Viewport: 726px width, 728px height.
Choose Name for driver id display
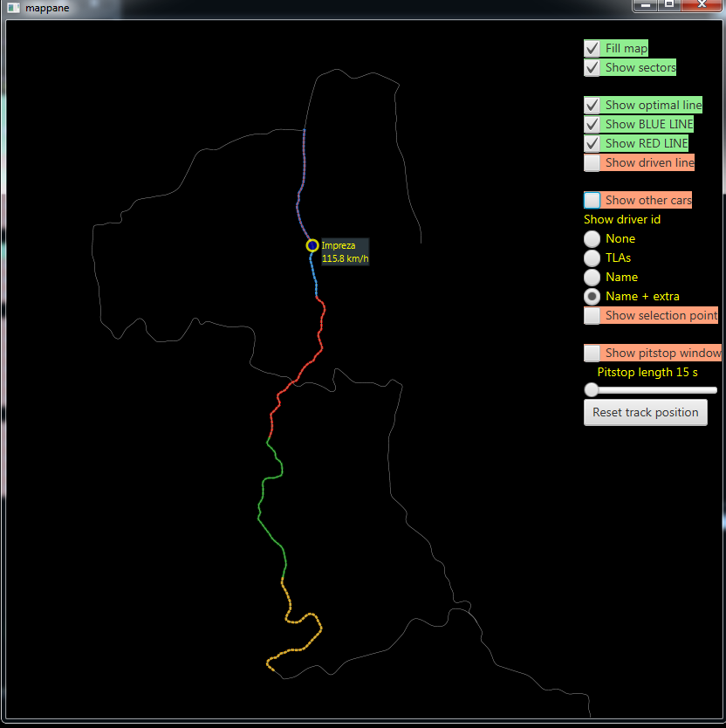(592, 277)
